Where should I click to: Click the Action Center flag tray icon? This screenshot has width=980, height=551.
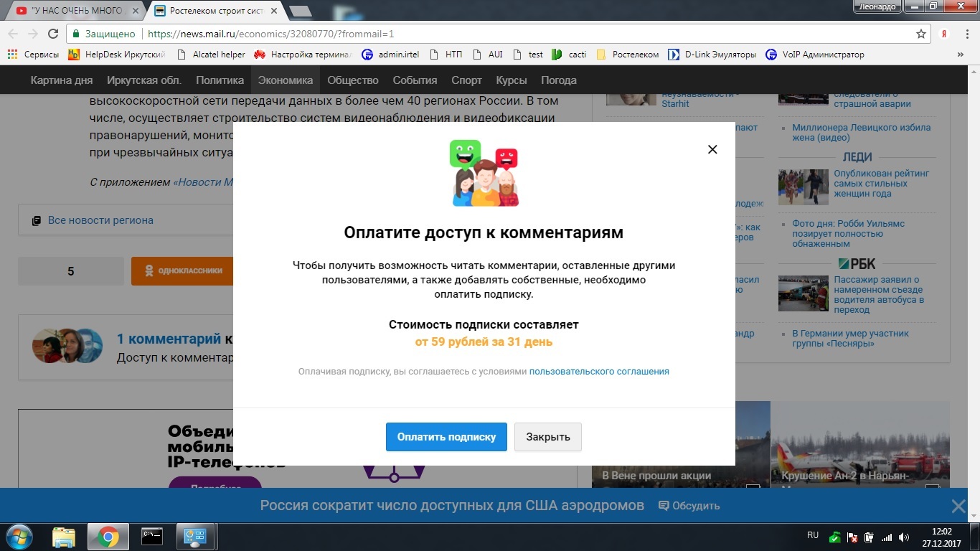[x=852, y=537]
